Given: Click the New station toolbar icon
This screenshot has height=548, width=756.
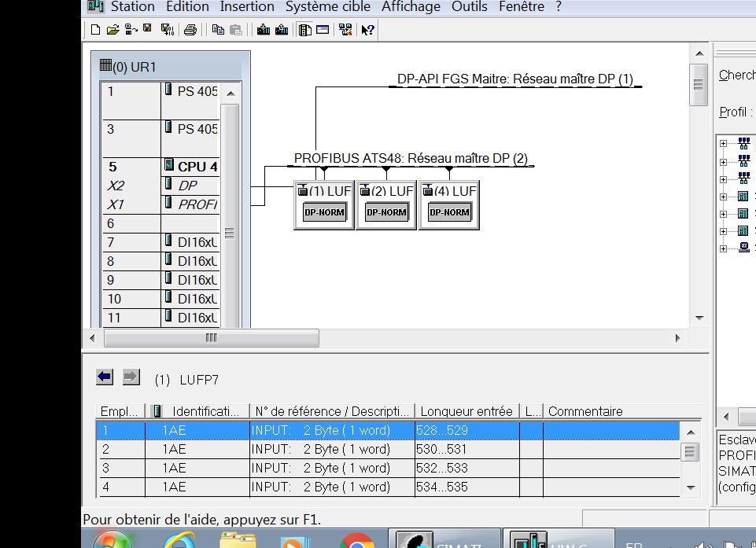Looking at the screenshot, I should tap(95, 30).
